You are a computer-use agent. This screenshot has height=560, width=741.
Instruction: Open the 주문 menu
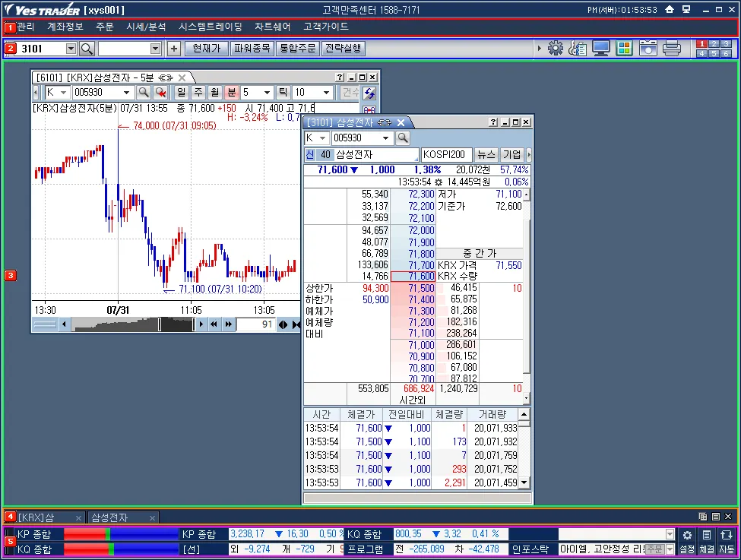point(104,27)
